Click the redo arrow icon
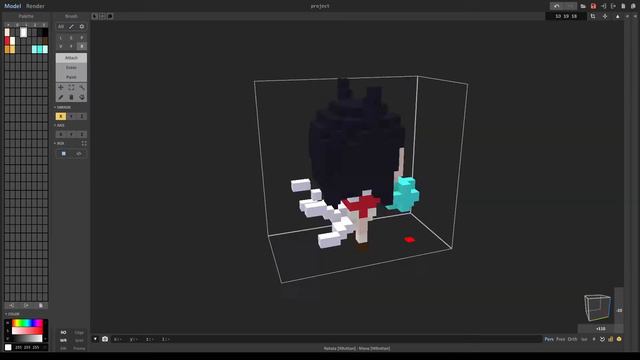Image resolution: width=640 pixels, height=360 pixels. click(570, 6)
